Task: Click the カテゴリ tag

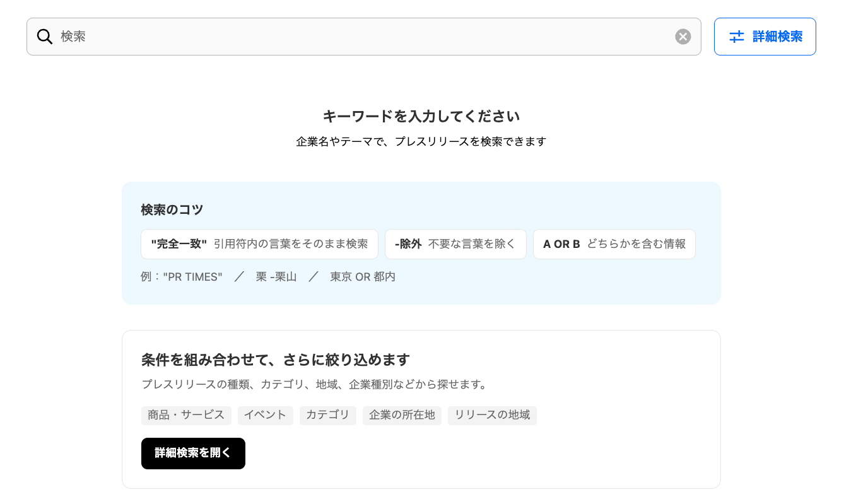Action: pos(328,415)
